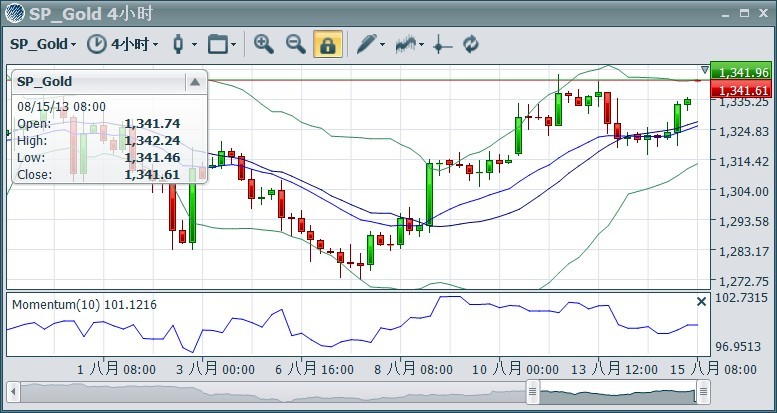Click the time axis label 3 八月 00:00
The height and width of the screenshot is (413, 777).
pyautogui.click(x=215, y=369)
